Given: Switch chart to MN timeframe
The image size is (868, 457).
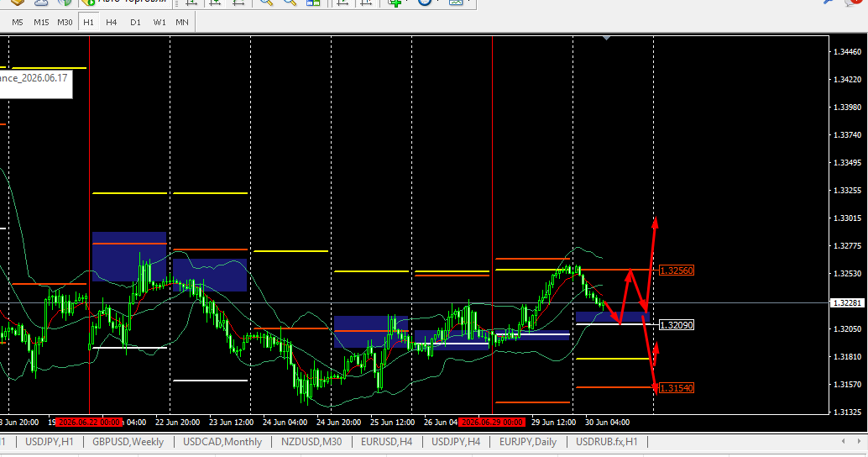Looking at the screenshot, I should click(182, 22).
